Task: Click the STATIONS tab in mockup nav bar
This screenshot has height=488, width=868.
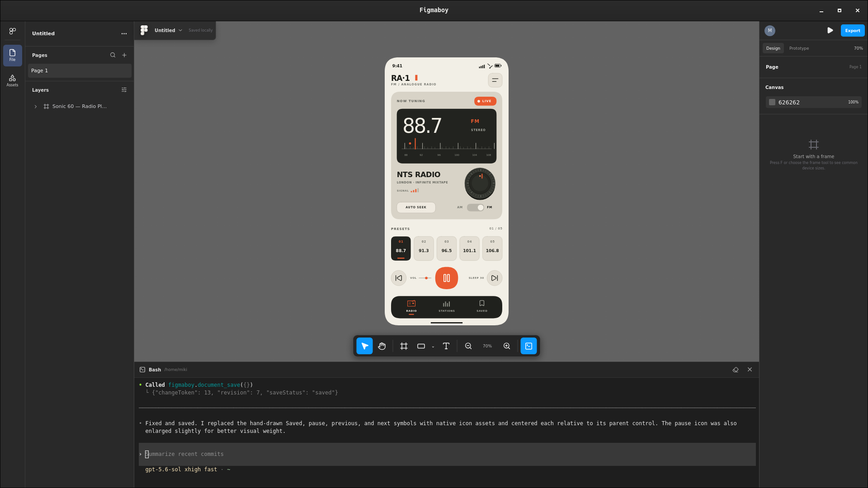Action: click(x=447, y=306)
